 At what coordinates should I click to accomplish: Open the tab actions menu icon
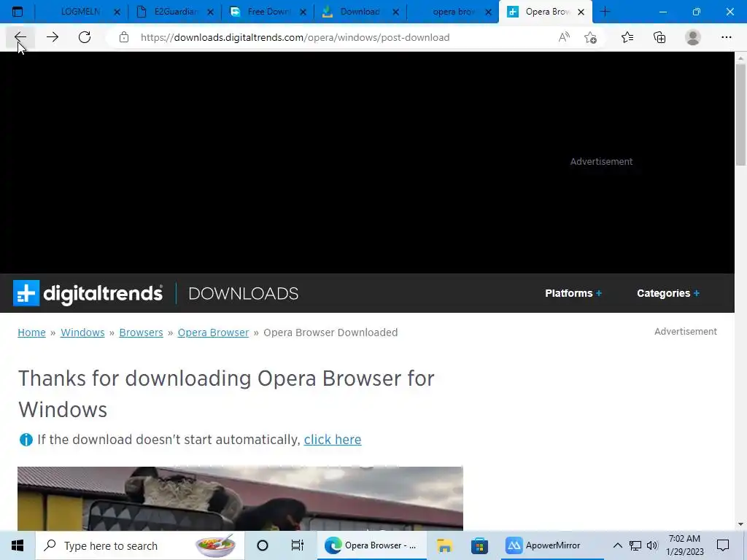coord(18,12)
